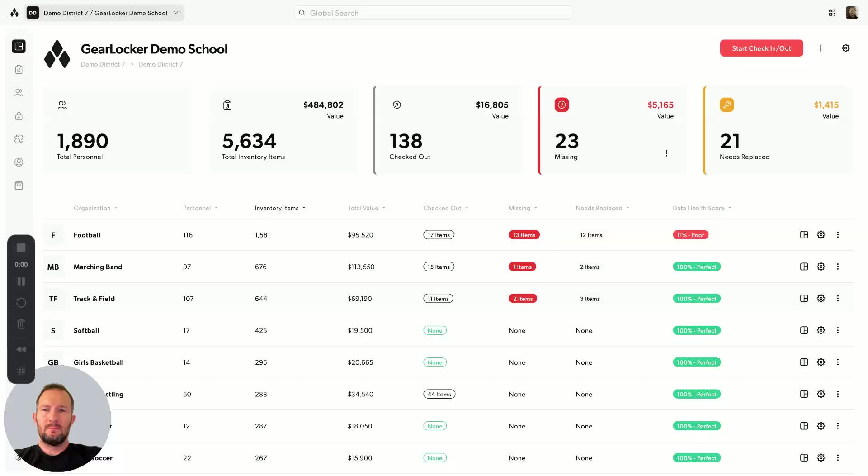Open settings gear for Marching Band row
This screenshot has height=476, width=868.
pos(821,267)
